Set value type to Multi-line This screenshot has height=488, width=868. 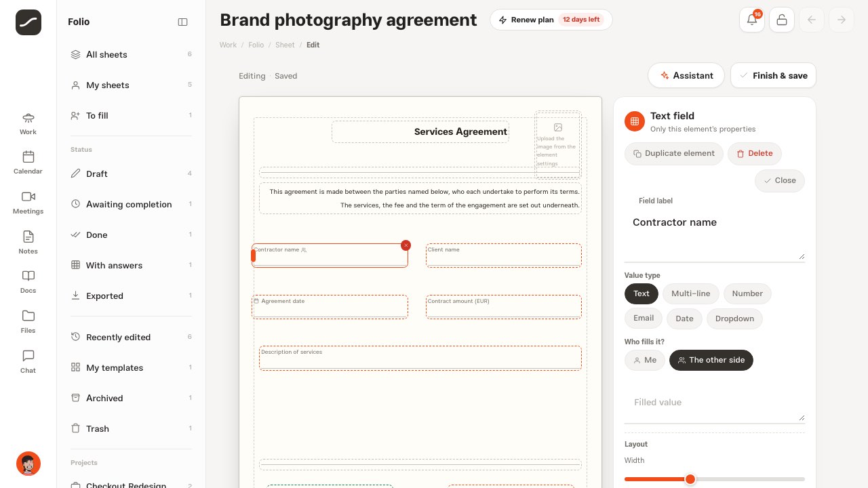click(x=691, y=293)
